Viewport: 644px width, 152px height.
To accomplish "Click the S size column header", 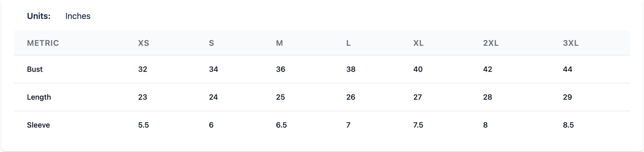I will [x=211, y=43].
